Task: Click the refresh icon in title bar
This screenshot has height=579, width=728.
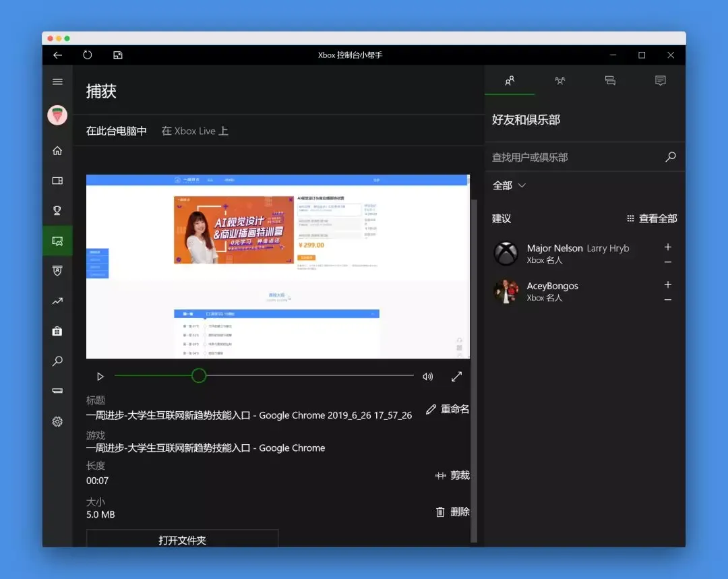Action: point(87,55)
